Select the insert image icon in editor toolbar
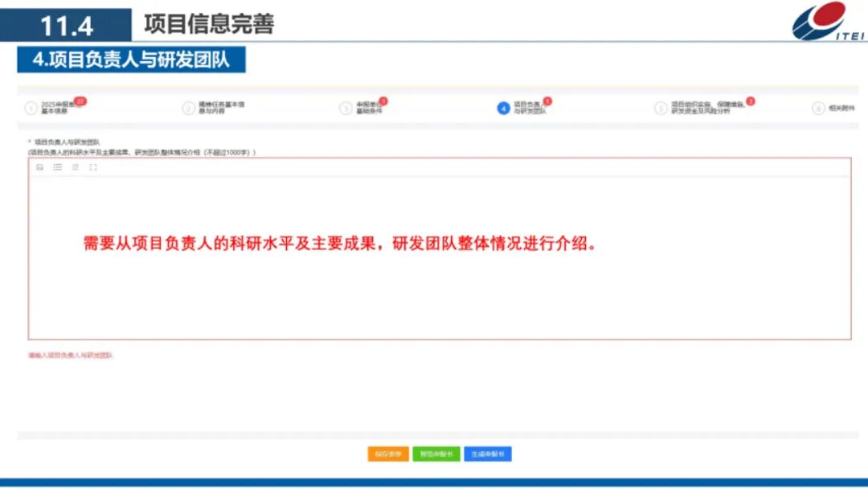868x489 pixels. tap(40, 167)
